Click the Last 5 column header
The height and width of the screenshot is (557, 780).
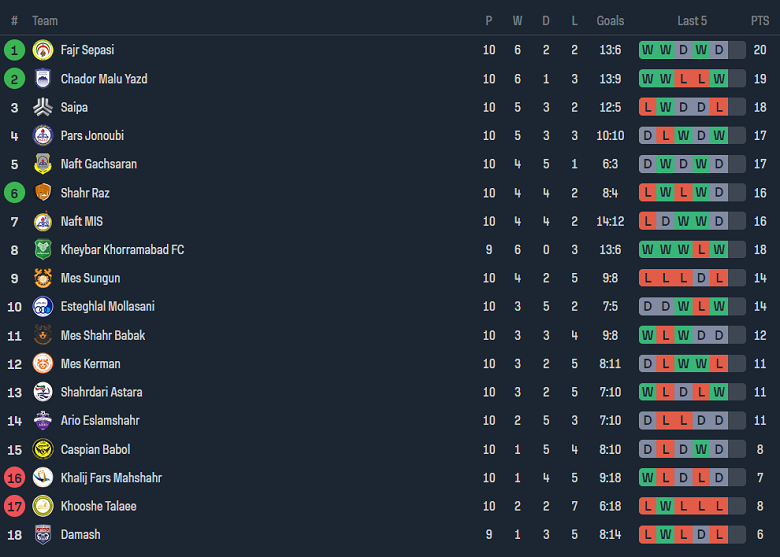[692, 21]
